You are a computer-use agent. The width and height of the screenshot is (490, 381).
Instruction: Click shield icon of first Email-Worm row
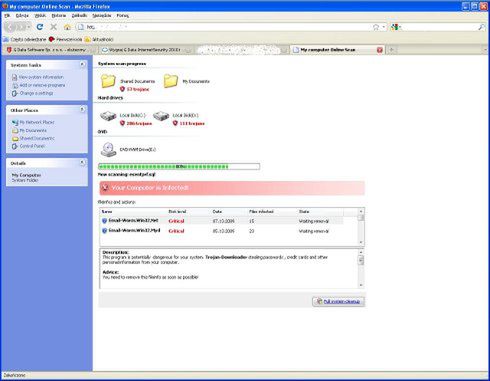click(104, 221)
